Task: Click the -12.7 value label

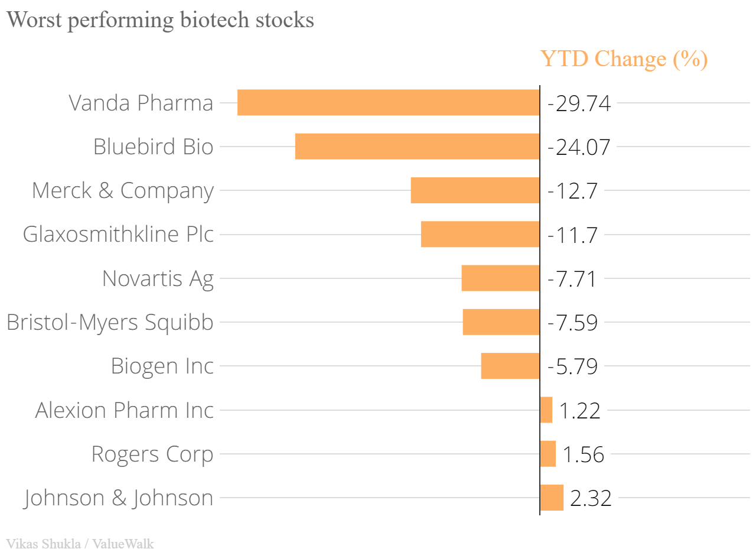Action: 573,191
